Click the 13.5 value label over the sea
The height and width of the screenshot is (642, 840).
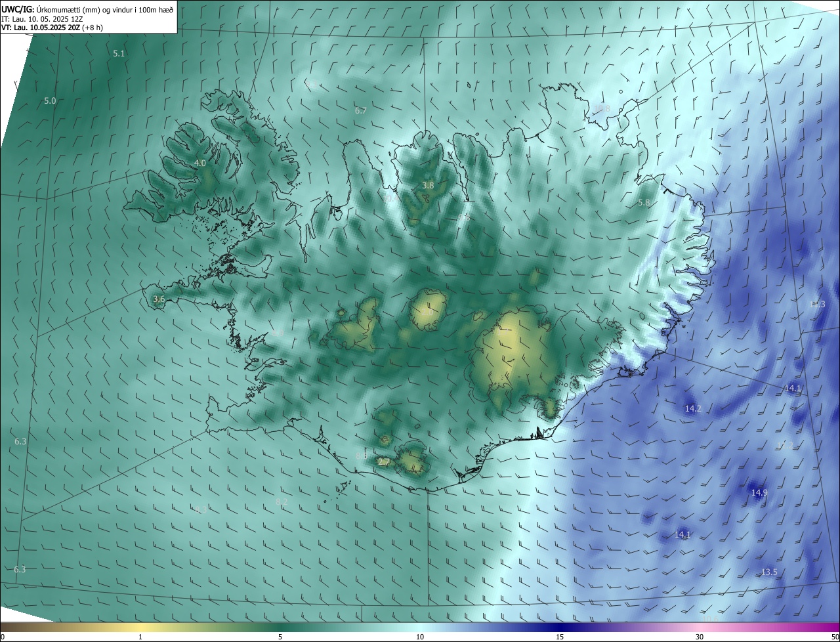coord(769,572)
